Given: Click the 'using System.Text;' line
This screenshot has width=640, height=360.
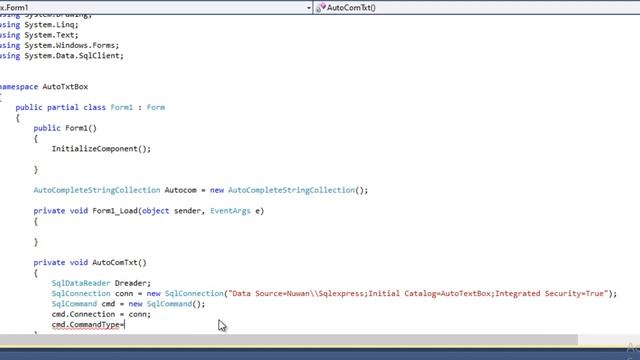Looking at the screenshot, I should pos(39,35).
